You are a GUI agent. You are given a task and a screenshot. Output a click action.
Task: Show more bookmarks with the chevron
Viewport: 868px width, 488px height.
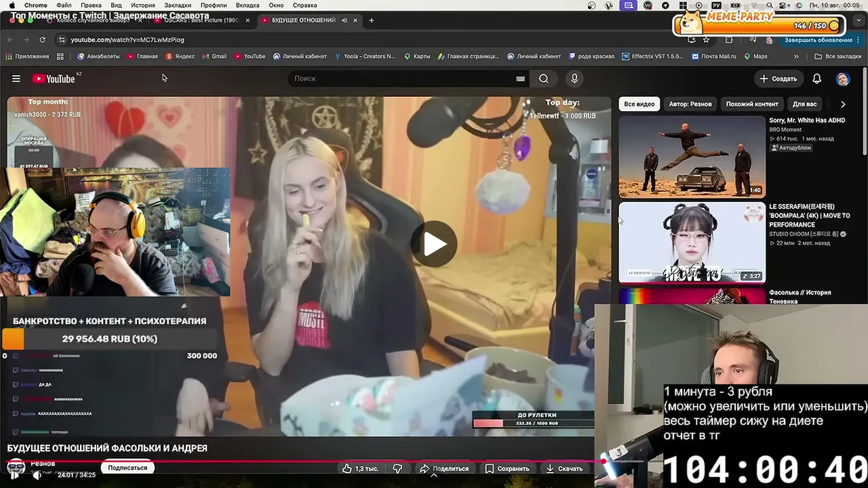(x=796, y=56)
